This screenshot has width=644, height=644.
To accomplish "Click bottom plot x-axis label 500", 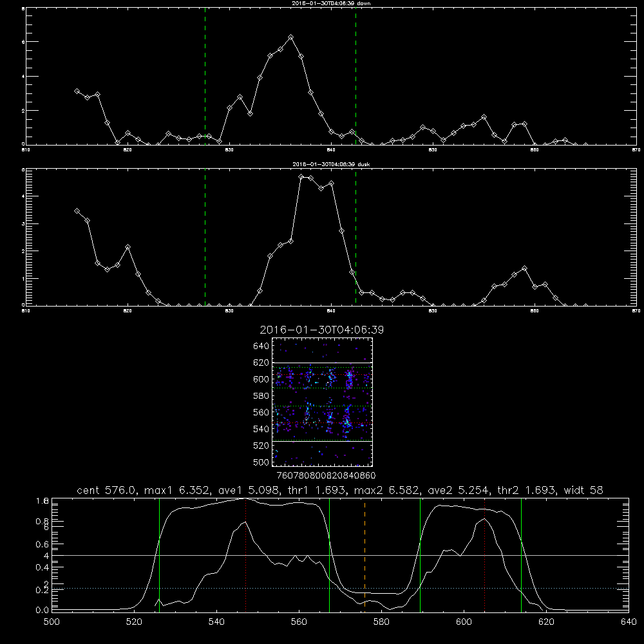I will click(52, 622).
